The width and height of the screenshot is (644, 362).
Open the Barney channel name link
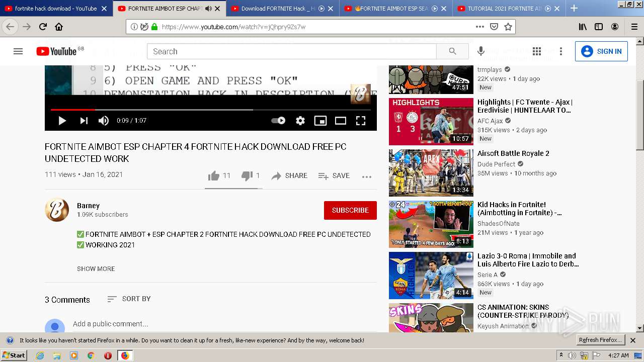pos(88,206)
